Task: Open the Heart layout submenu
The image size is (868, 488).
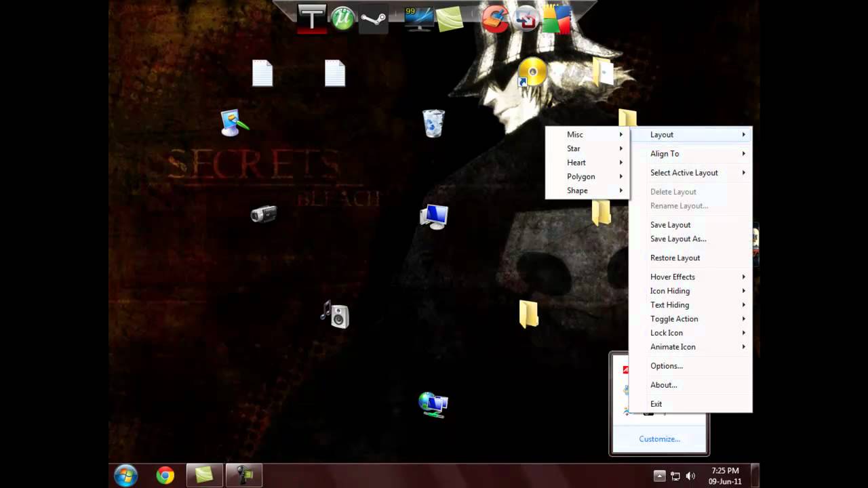Action: click(x=587, y=163)
